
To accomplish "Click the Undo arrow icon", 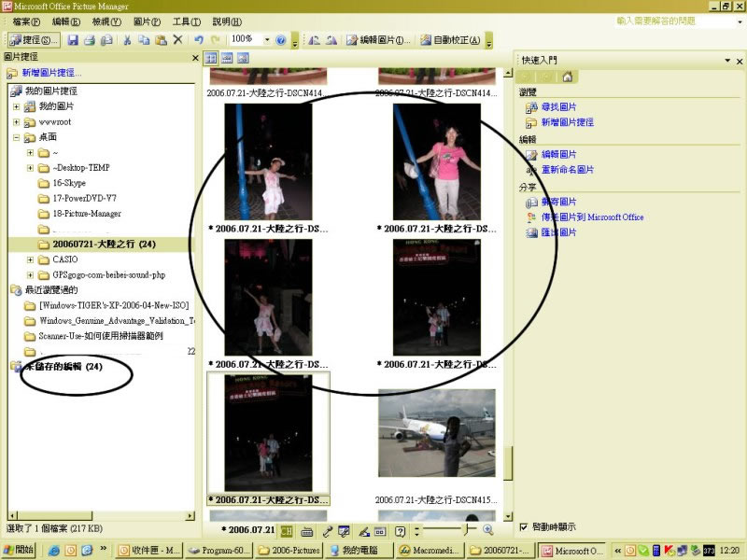I will point(199,40).
